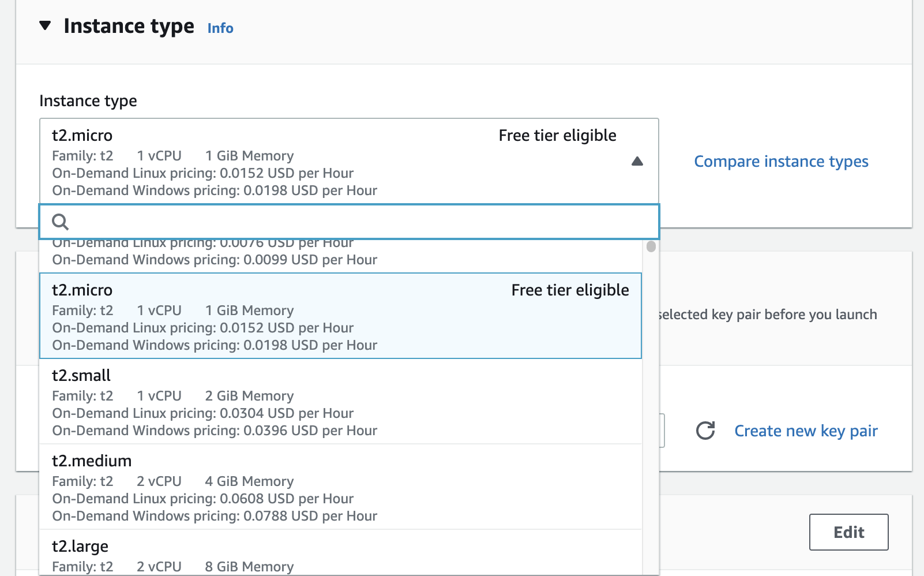Click Free tier eligible label in highlighted option
Viewport: 924px width, 576px height.
point(569,290)
